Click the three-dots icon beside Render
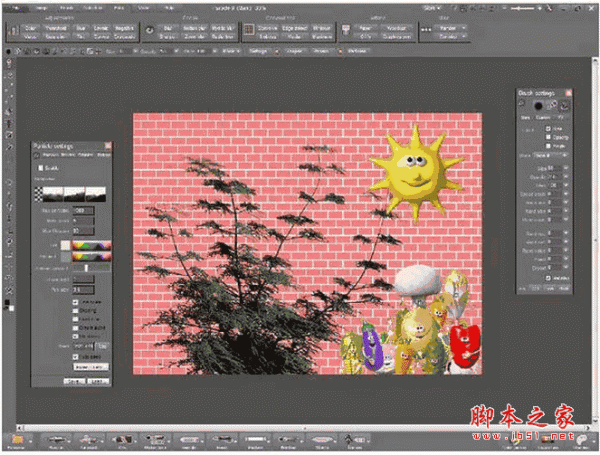The height and width of the screenshot is (455, 600). coord(426,30)
